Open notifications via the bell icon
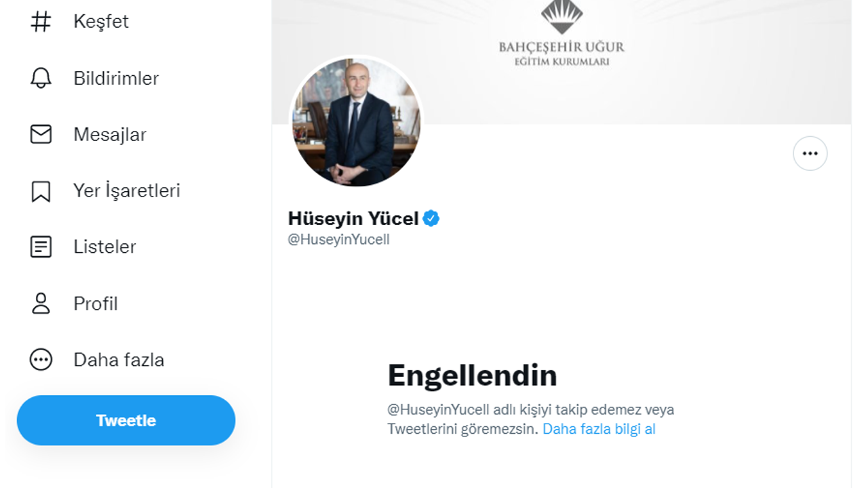The image size is (868, 488). tap(41, 78)
